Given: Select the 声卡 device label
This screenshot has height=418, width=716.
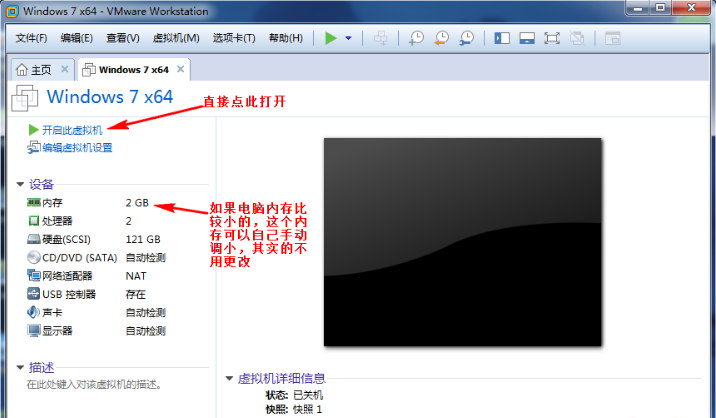Looking at the screenshot, I should click(x=52, y=312).
